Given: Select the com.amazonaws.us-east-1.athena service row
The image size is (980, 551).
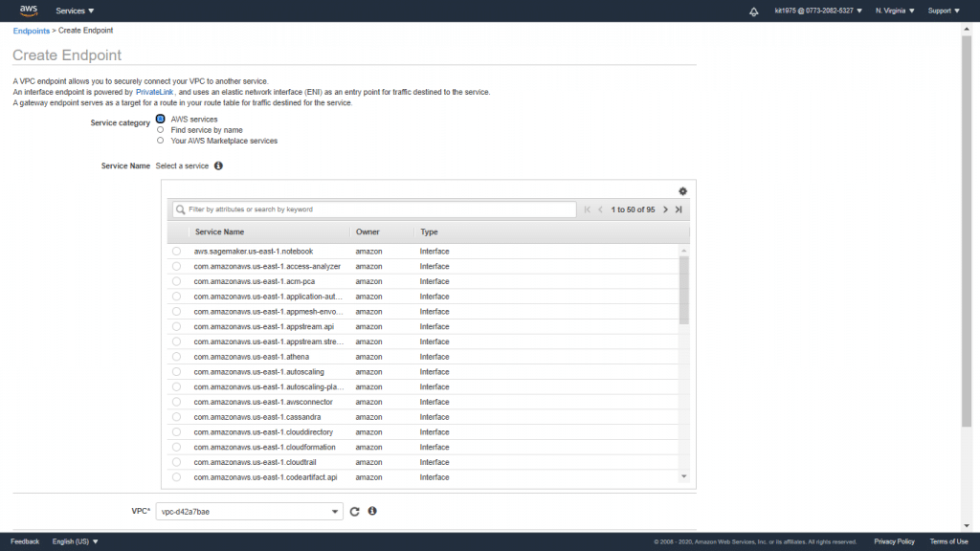Looking at the screenshot, I should (176, 357).
